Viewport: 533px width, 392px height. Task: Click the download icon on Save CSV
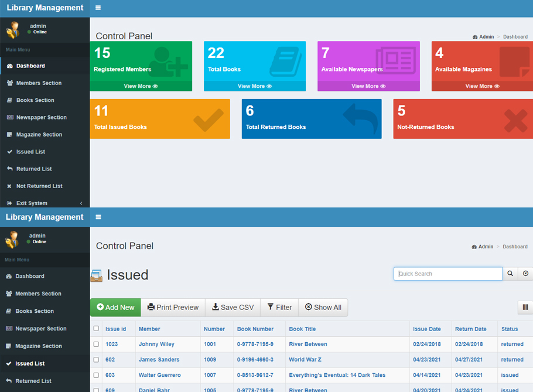(x=216, y=307)
